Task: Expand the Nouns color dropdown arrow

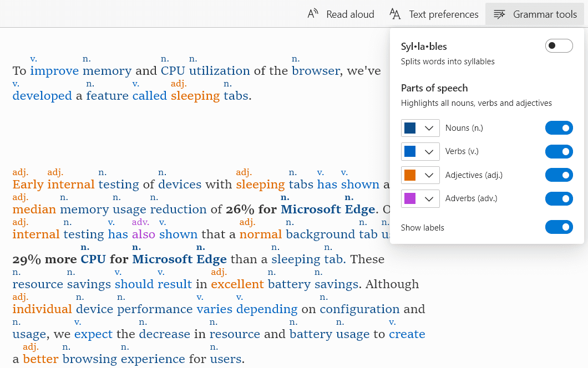Action: click(x=429, y=129)
